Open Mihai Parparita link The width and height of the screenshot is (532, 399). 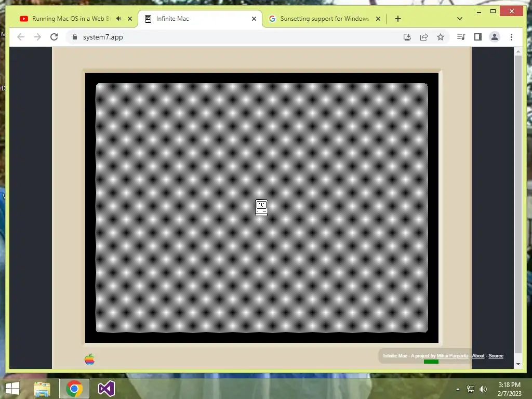(453, 355)
